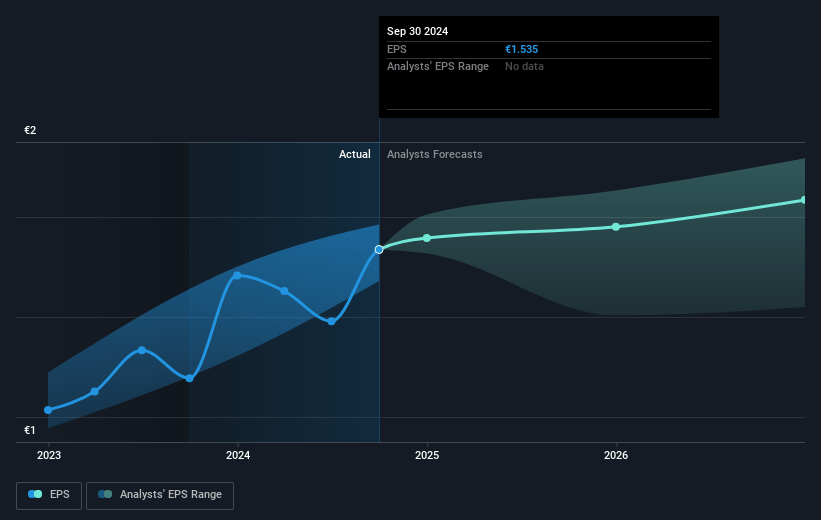Toggle the EPS legend button
821x520 pixels.
(49, 495)
